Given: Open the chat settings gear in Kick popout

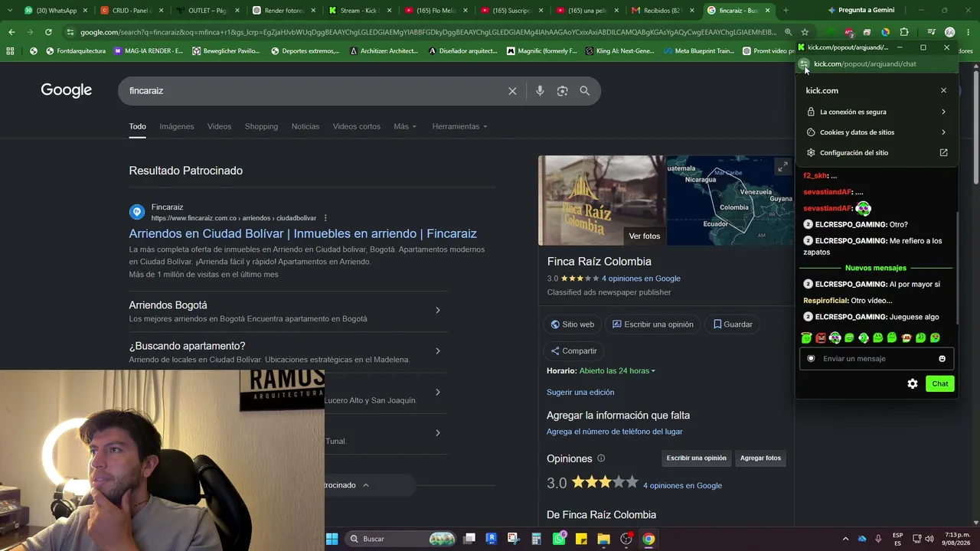Looking at the screenshot, I should [913, 384].
